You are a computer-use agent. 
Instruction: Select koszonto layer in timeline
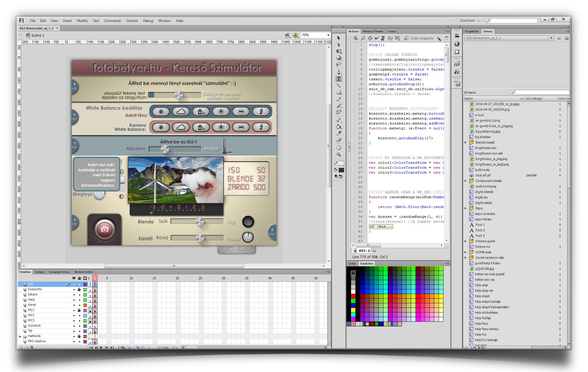click(35, 289)
